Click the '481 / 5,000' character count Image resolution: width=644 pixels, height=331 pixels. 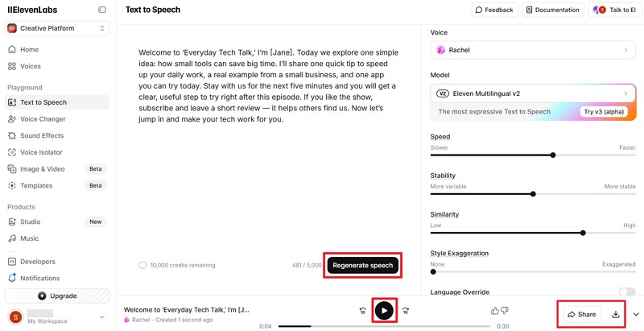[307, 265]
